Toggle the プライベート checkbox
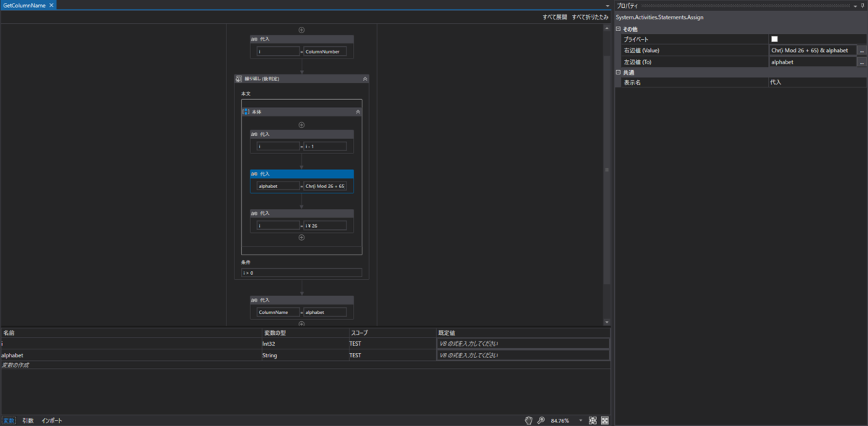 click(774, 39)
